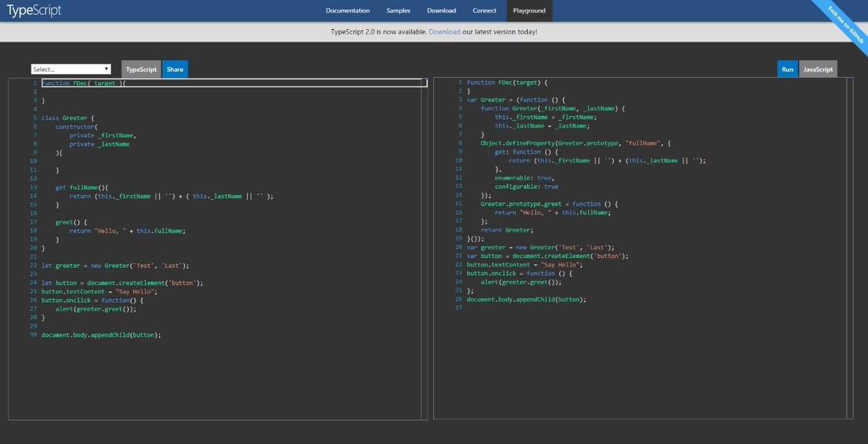Open the Connect nav item
The width and height of the screenshot is (868, 444).
click(485, 10)
